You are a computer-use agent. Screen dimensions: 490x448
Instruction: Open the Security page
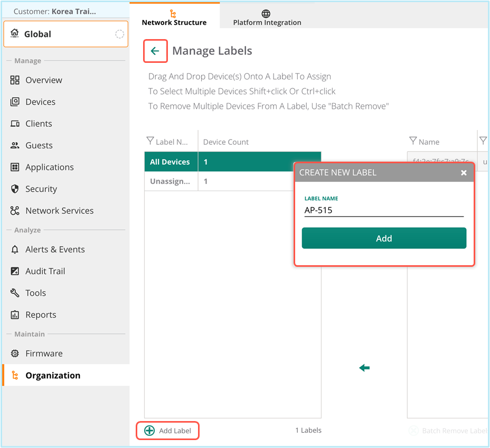[41, 189]
